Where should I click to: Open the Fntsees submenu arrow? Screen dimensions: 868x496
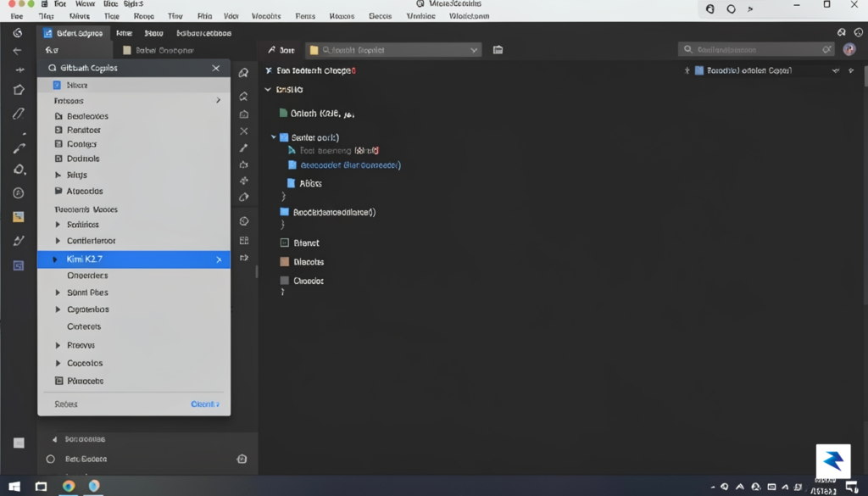(218, 100)
